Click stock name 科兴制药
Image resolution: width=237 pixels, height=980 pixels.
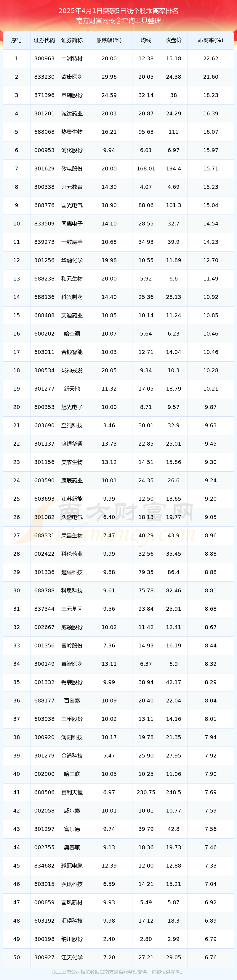[x=72, y=297]
